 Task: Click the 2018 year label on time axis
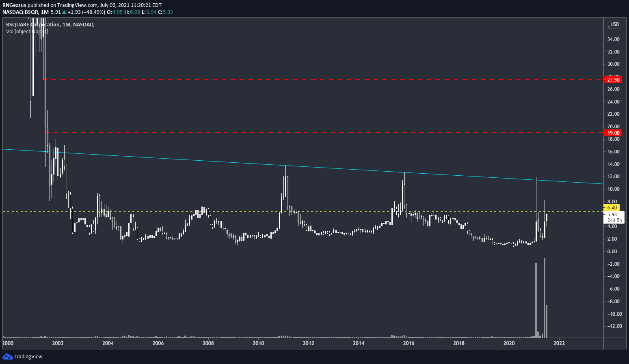459,343
